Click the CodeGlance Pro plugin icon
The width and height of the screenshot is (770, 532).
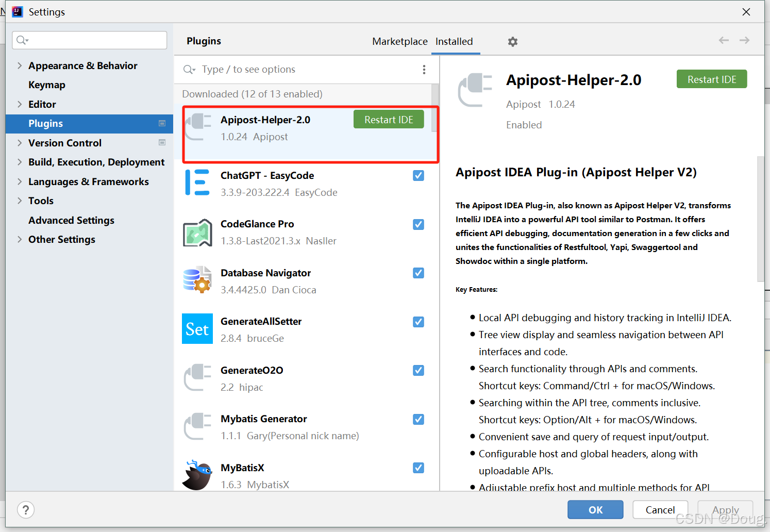[197, 232]
